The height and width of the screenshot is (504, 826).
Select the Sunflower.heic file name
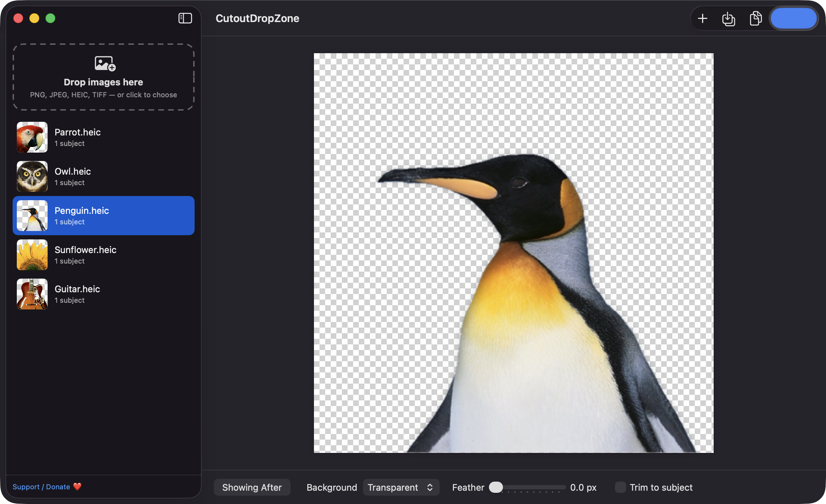[x=85, y=250]
